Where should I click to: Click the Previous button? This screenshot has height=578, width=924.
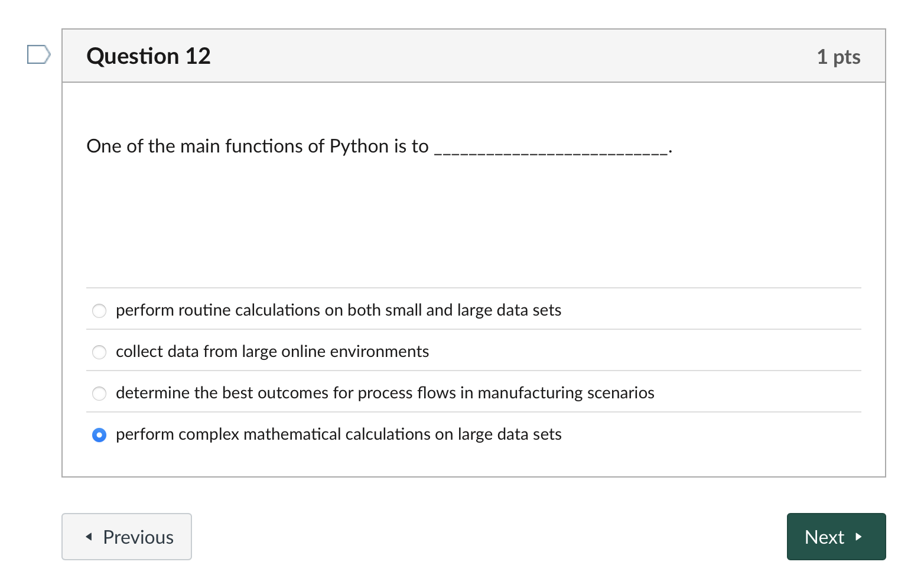click(126, 537)
